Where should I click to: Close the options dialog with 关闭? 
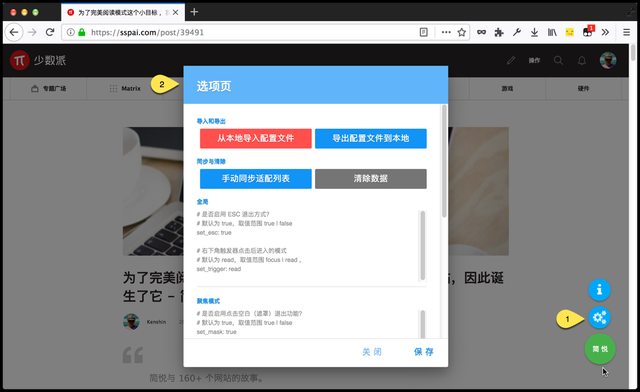pos(372,352)
